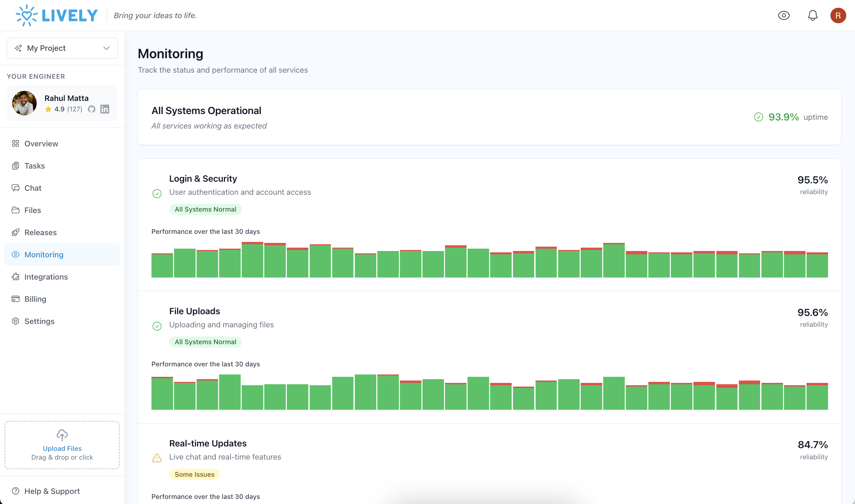Click the chevron arrow beside My Project
Viewport: 855px width, 504px height.
[106, 48]
